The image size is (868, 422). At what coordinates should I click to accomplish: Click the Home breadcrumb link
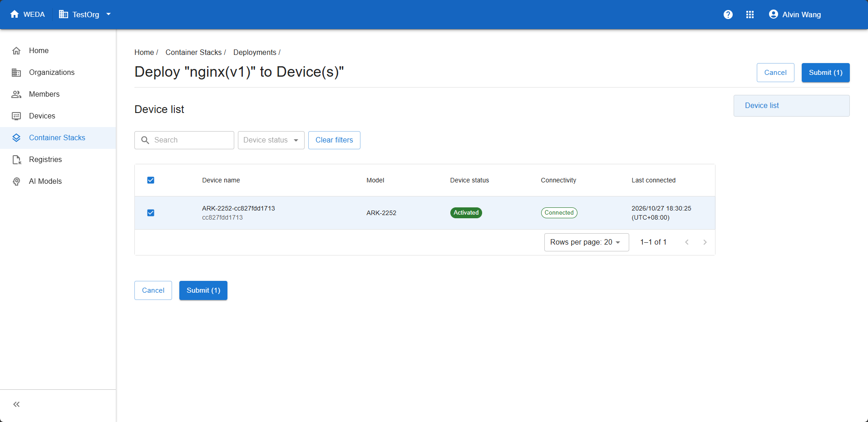click(x=144, y=53)
